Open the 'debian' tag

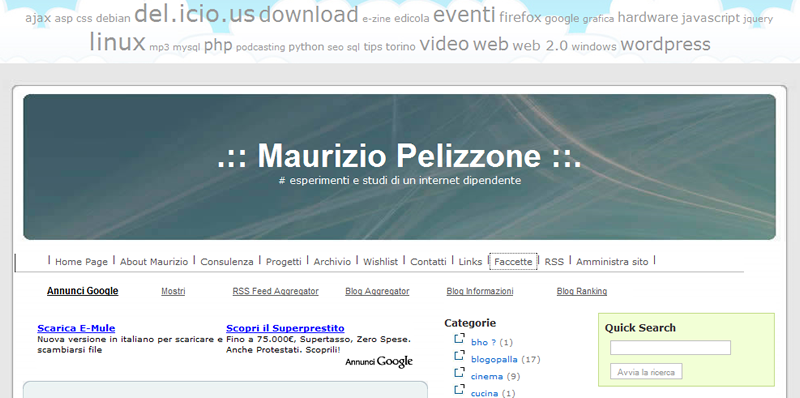[113, 19]
